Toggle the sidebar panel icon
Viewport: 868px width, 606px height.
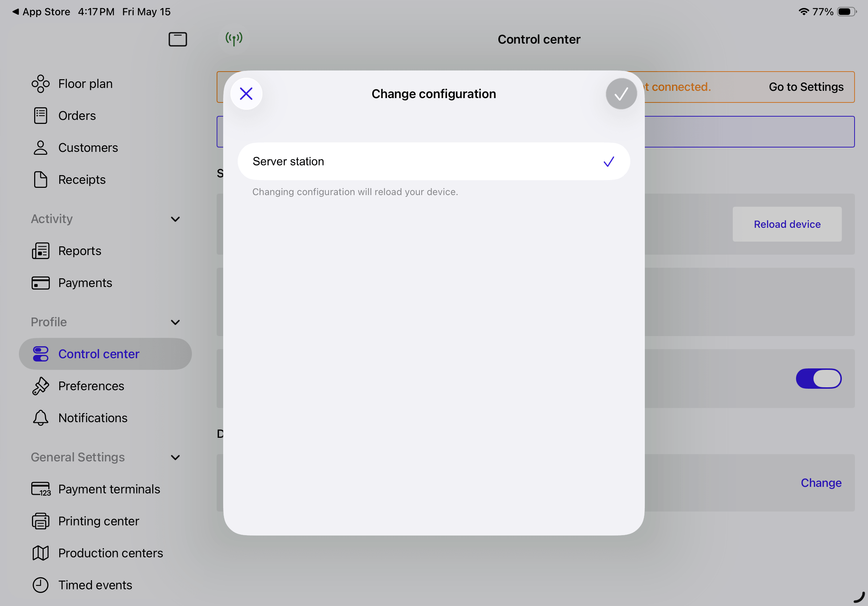point(178,39)
